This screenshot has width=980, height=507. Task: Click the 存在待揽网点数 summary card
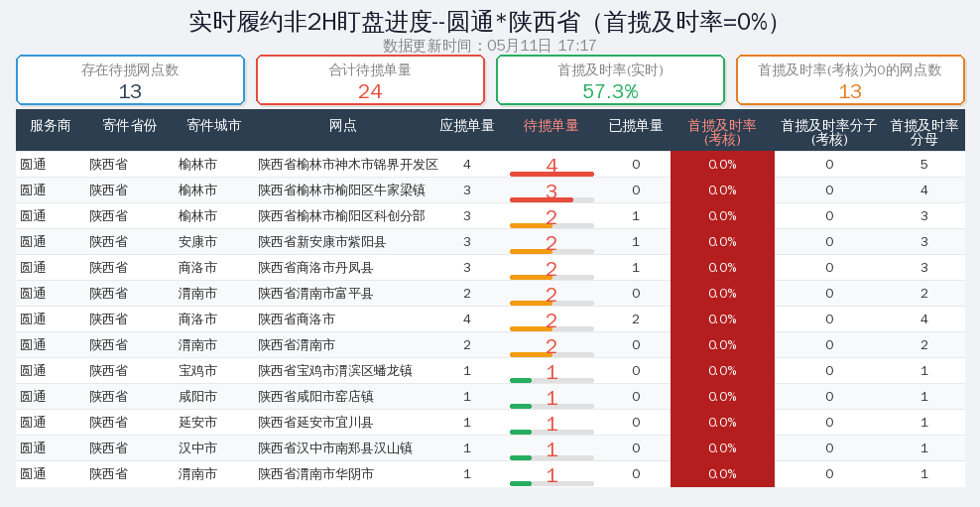tap(130, 80)
